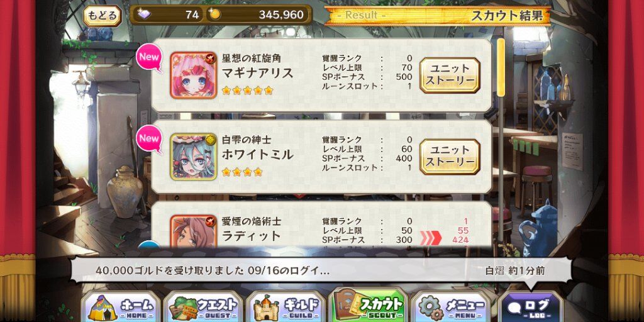Go to the ホーム home tab
The width and height of the screenshot is (644, 322).
tap(120, 306)
